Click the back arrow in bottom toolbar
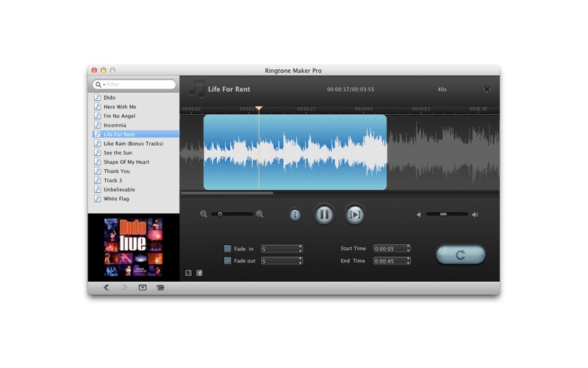 106,288
